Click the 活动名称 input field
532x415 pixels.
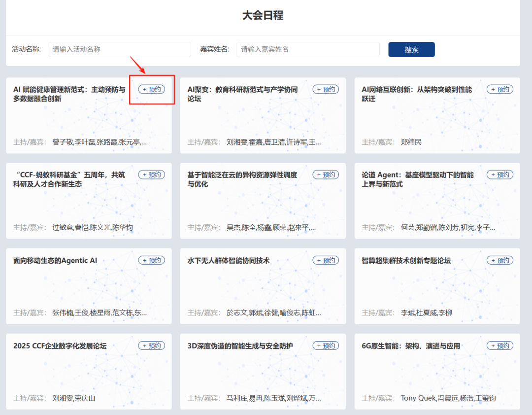pos(119,49)
